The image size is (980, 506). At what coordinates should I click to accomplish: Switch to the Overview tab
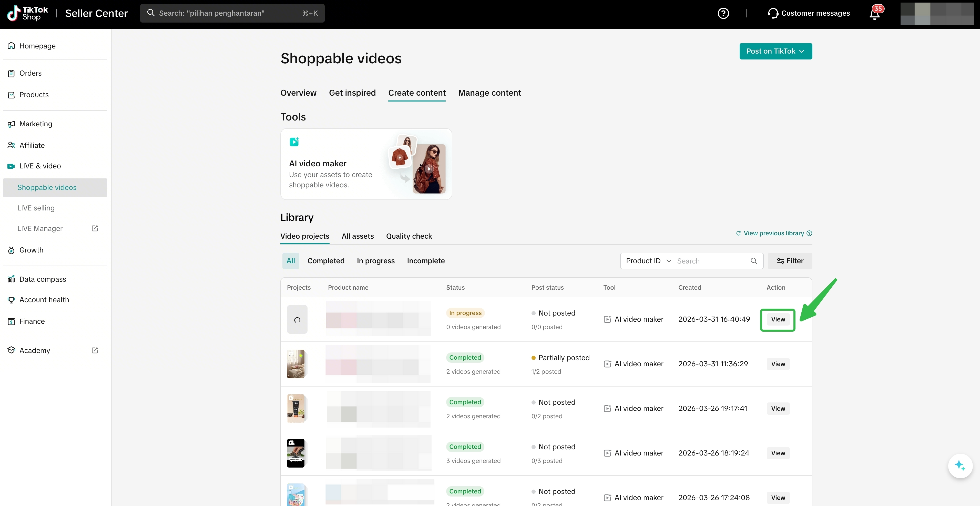coord(298,93)
